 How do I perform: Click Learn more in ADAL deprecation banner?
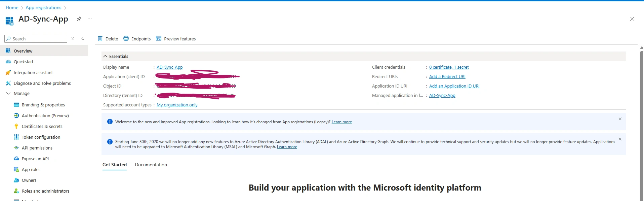[x=287, y=147]
